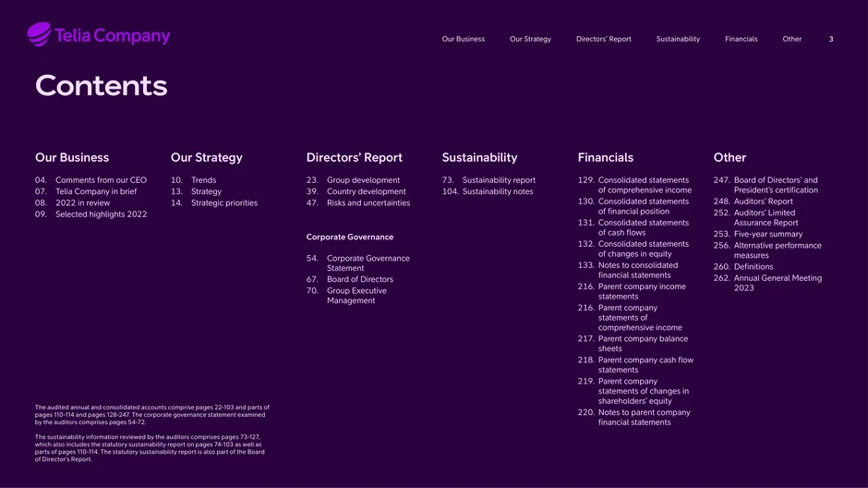Viewport: 868px width, 488px height.
Task: Jump to Strategy page 13
Action: coord(196,191)
